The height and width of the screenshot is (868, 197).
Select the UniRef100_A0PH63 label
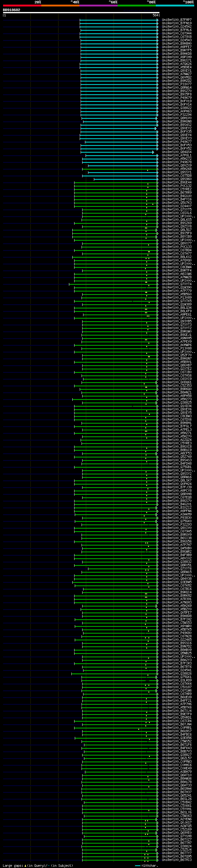(177, 111)
